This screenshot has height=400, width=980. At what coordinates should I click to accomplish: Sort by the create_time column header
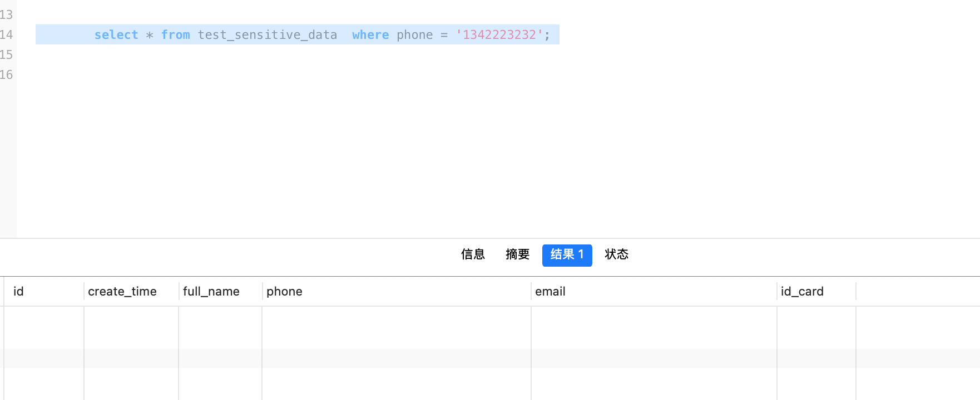click(x=122, y=292)
